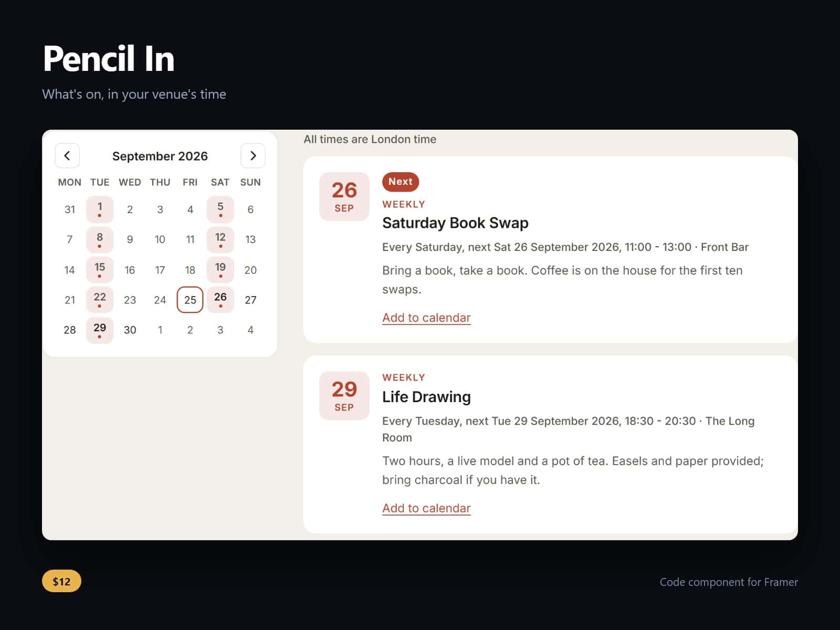Open the Life Drawing event title
The height and width of the screenshot is (630, 840).
426,397
